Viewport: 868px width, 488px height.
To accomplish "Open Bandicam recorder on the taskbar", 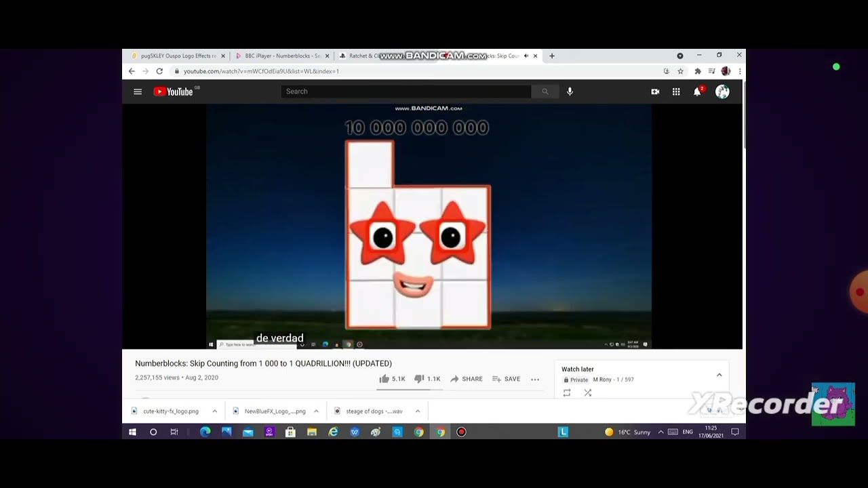I will tap(461, 432).
